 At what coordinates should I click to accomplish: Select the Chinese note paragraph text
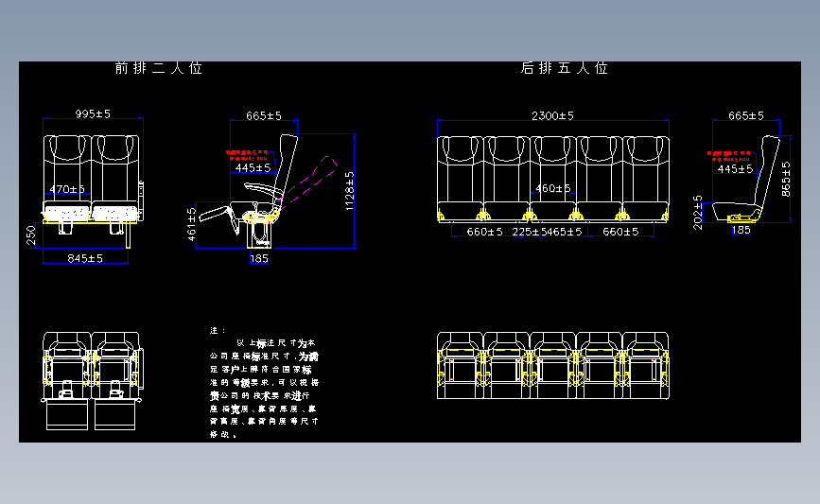point(264,389)
